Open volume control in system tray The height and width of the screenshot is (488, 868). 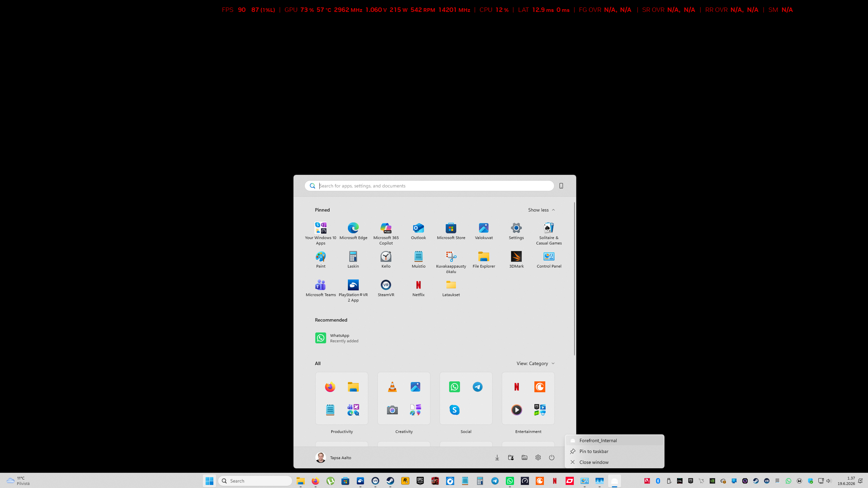click(829, 481)
